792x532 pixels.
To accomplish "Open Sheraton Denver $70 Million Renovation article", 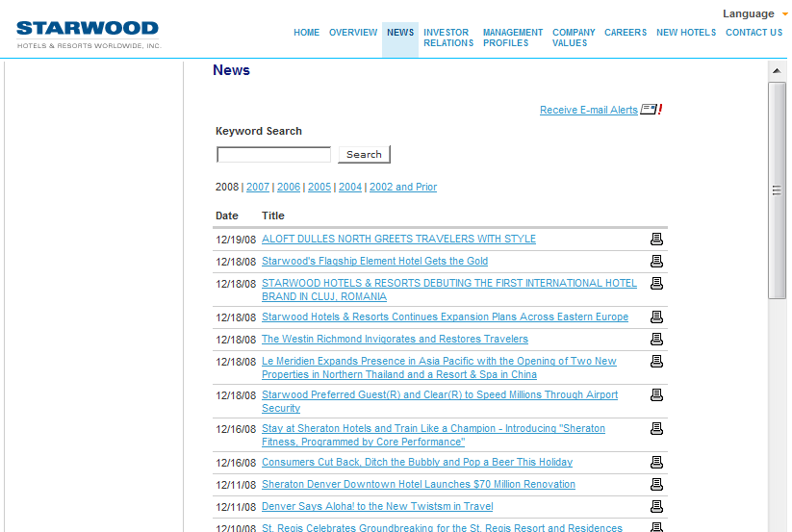I will coord(419,485).
